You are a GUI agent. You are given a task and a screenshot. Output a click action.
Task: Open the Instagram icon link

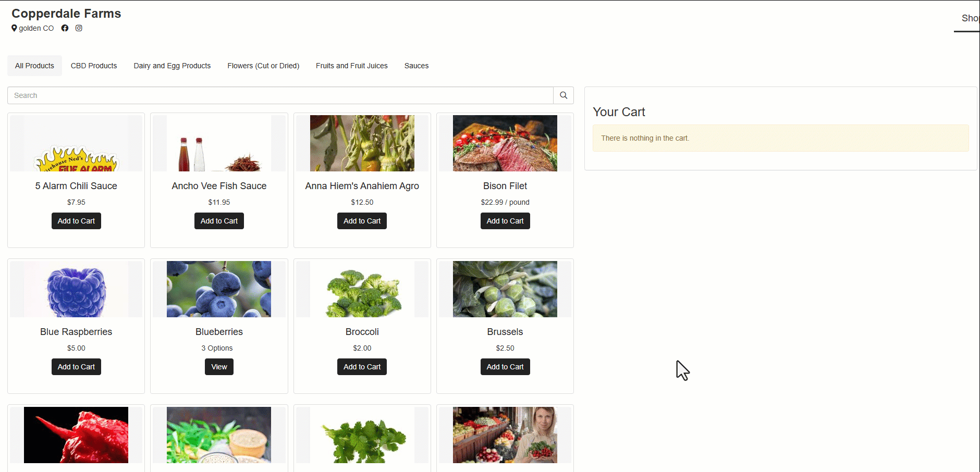point(79,28)
